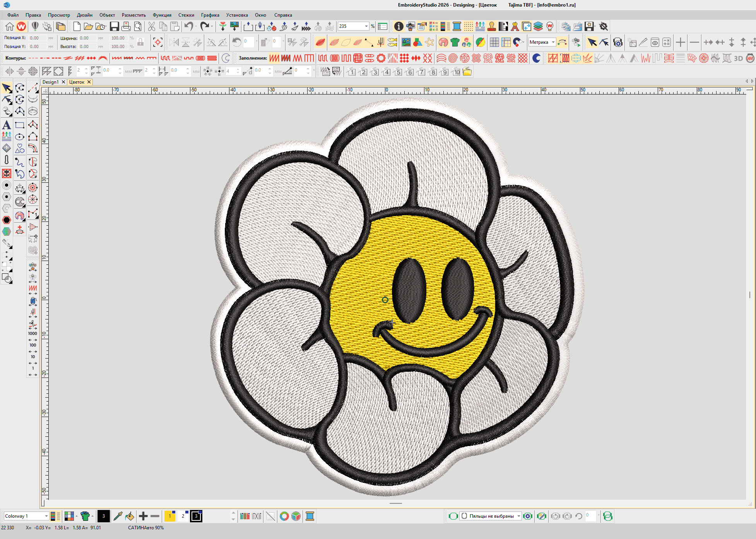Toggle the satin fill stitch type
This screenshot has height=539, width=756.
pos(274,58)
